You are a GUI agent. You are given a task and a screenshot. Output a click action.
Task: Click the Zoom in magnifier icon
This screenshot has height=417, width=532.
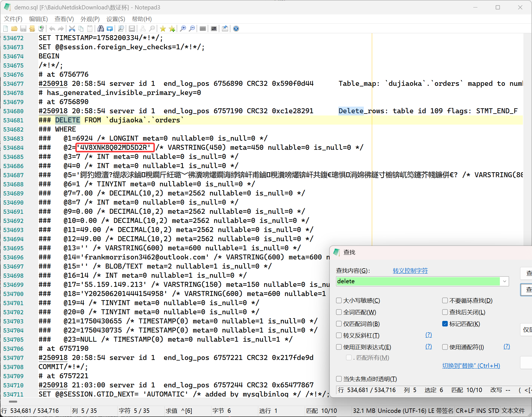[x=183, y=29]
